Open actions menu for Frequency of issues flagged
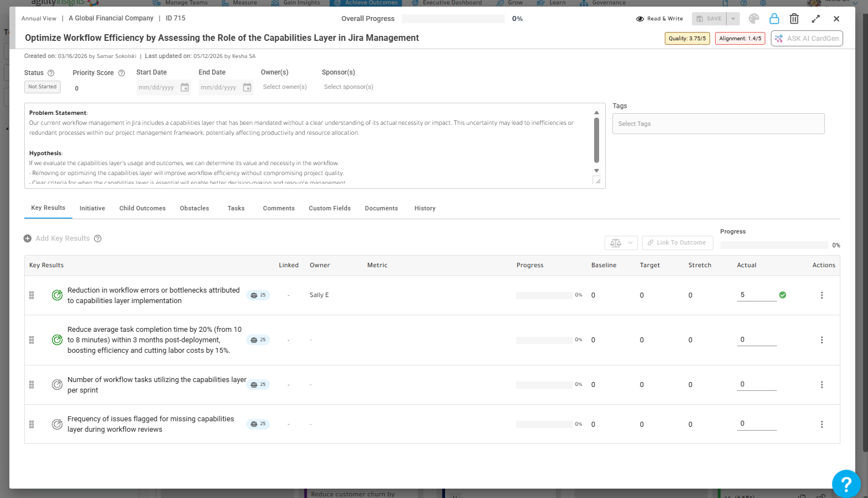Viewport: 868px width, 498px height. pyautogui.click(x=822, y=424)
